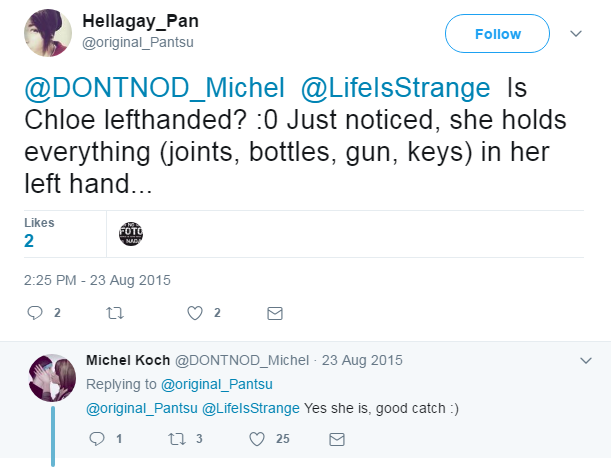Image resolution: width=611 pixels, height=469 pixels.
Task: Reply to Hellagay_Pan's main tweet
Action: point(35,313)
